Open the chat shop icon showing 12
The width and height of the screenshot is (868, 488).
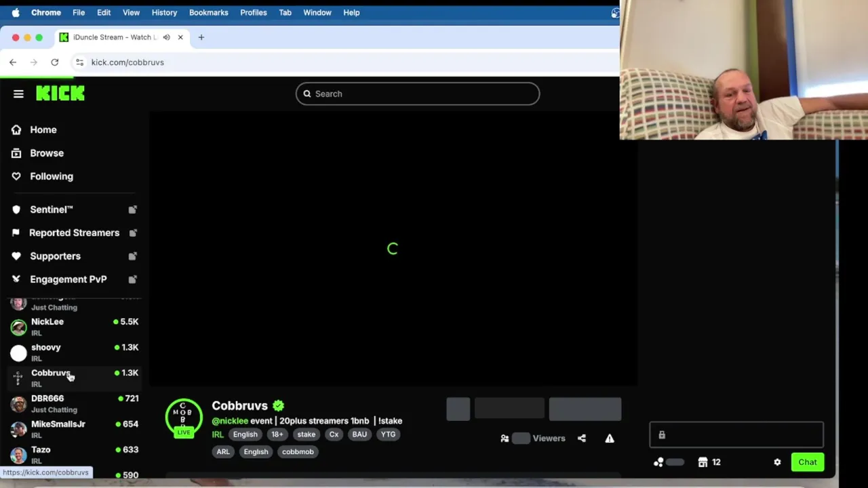click(x=709, y=462)
